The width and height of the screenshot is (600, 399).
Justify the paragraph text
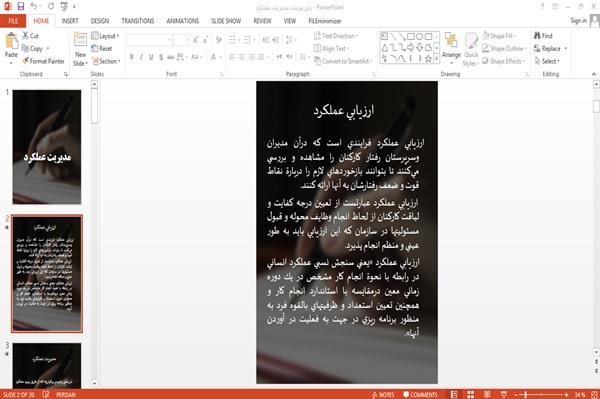tap(261, 57)
